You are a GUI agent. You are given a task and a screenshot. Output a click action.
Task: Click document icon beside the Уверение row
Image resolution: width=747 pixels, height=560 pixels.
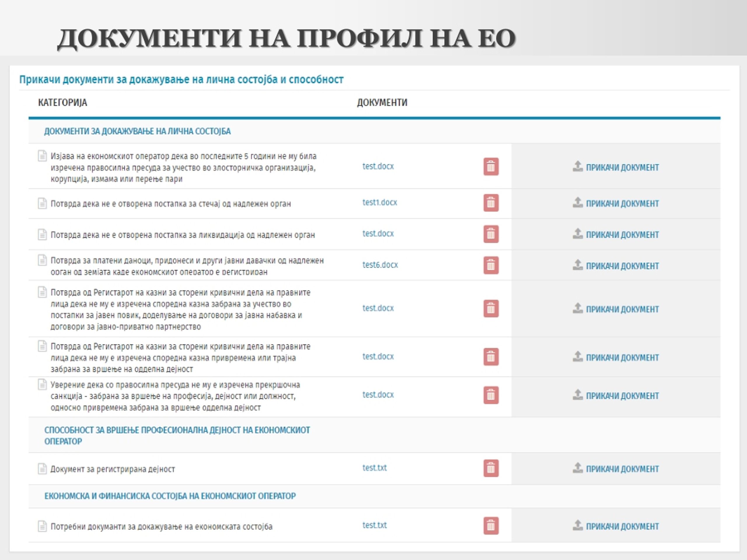[x=42, y=384]
